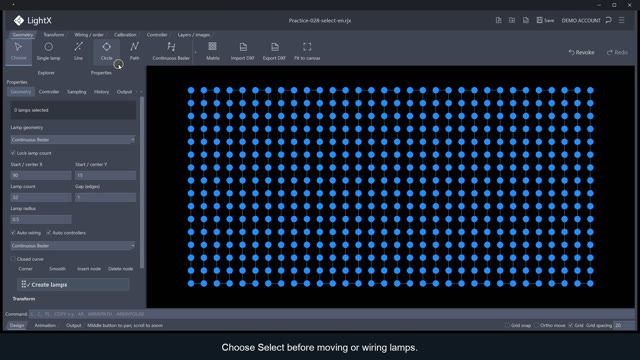Select the Single lamp tool
The image size is (640, 360).
pos(48,51)
